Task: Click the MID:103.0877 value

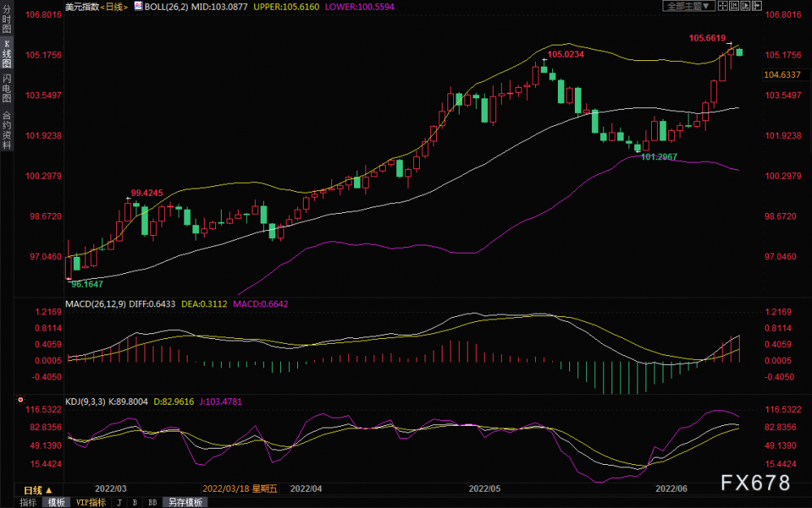Action: (x=219, y=7)
